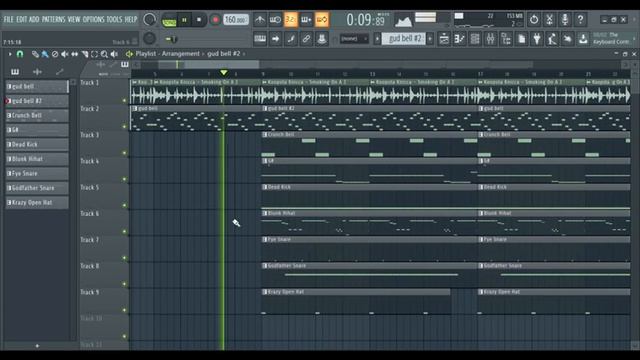Screen dimensions: 640x360
Task: Click the main volume knob
Action: (x=149, y=19)
